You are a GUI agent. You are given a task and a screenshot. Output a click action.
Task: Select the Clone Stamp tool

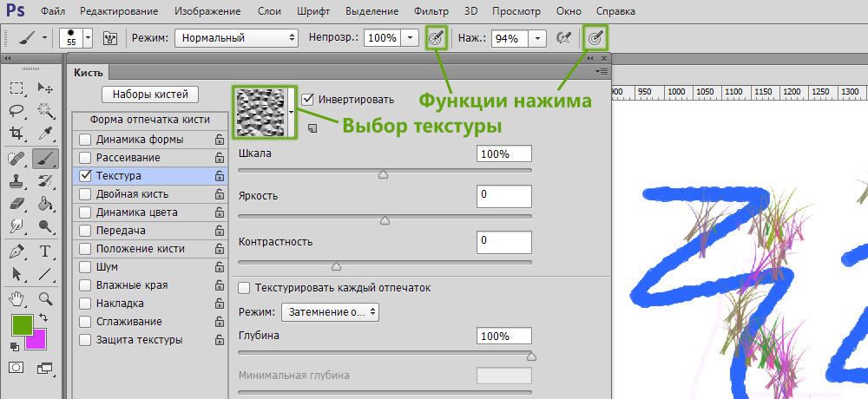point(17,181)
